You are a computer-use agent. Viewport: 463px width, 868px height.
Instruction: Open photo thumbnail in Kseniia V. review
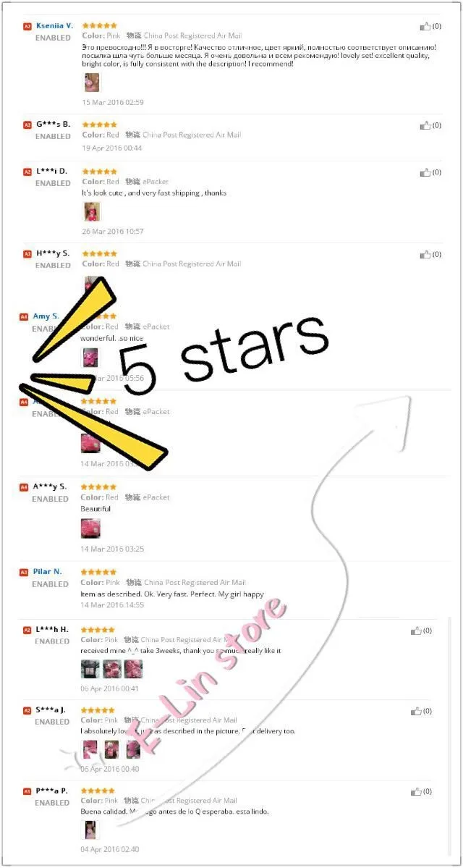[x=91, y=83]
